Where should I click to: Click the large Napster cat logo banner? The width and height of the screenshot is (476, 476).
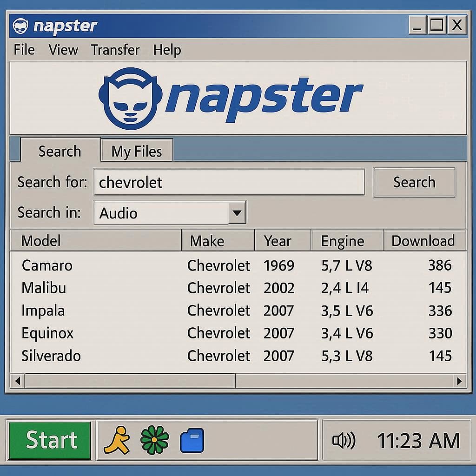click(130, 99)
